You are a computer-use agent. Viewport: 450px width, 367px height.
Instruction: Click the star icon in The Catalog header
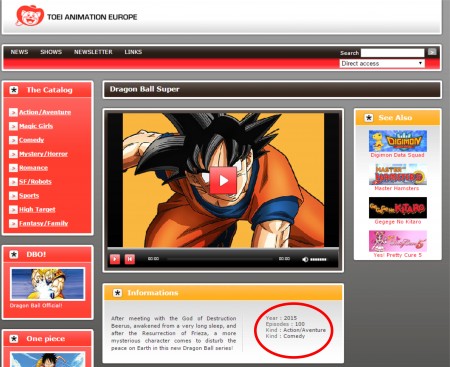click(14, 90)
